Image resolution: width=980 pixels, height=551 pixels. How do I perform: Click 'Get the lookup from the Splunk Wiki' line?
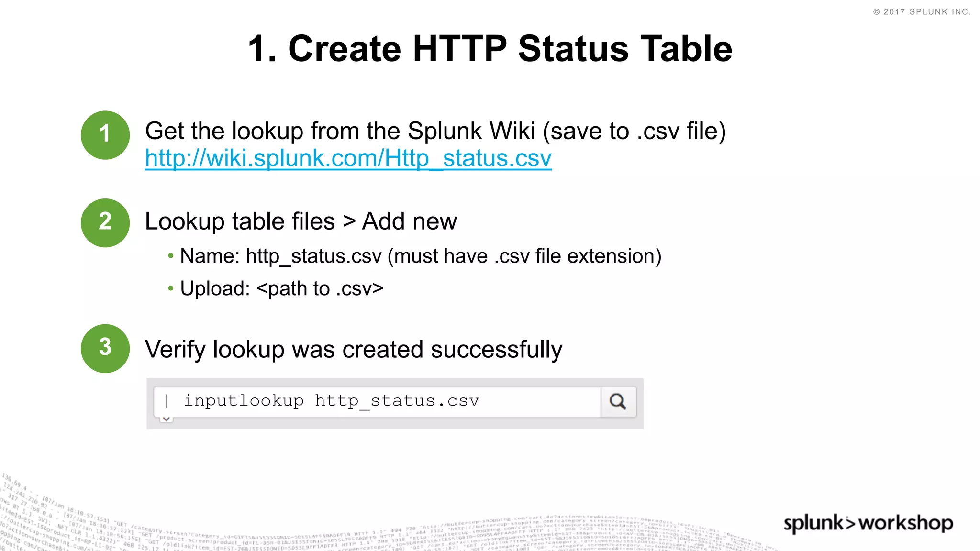point(435,131)
